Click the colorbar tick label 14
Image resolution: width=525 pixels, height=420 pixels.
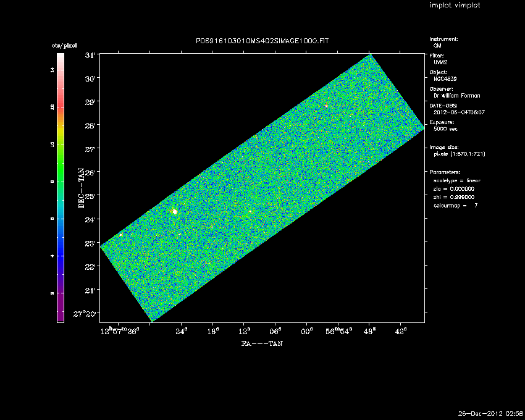pyautogui.click(x=52, y=70)
